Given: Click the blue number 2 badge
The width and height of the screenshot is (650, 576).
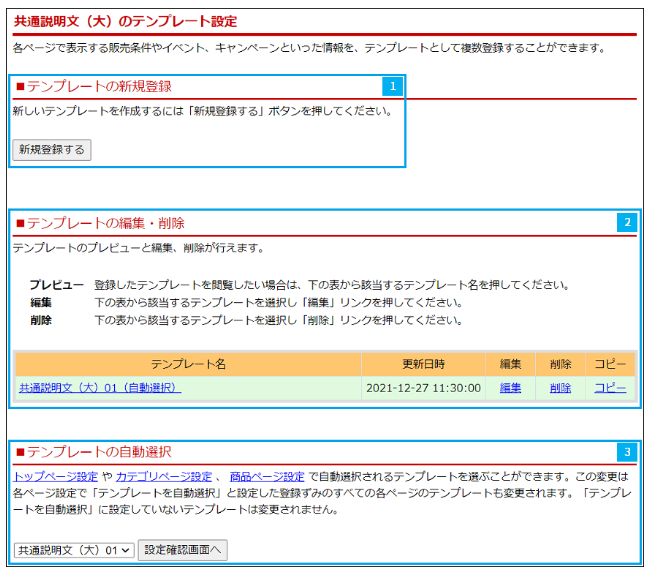Looking at the screenshot, I should tap(627, 222).
